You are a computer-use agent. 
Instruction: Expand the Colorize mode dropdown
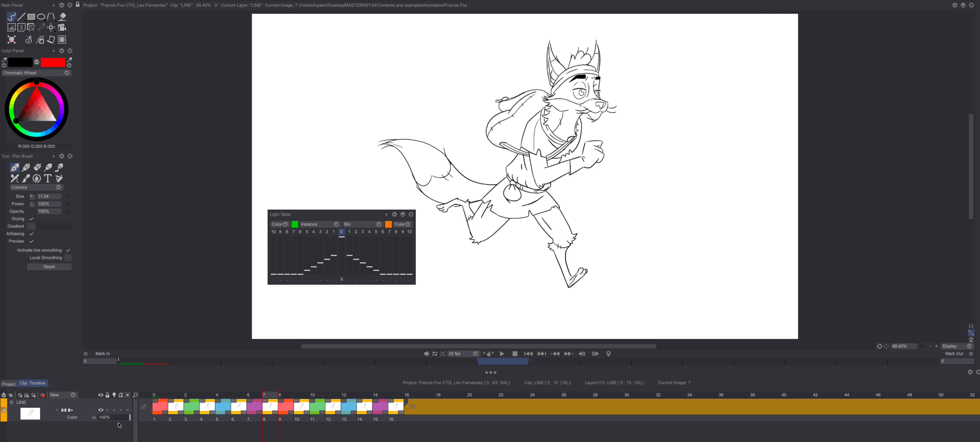pyautogui.click(x=59, y=187)
